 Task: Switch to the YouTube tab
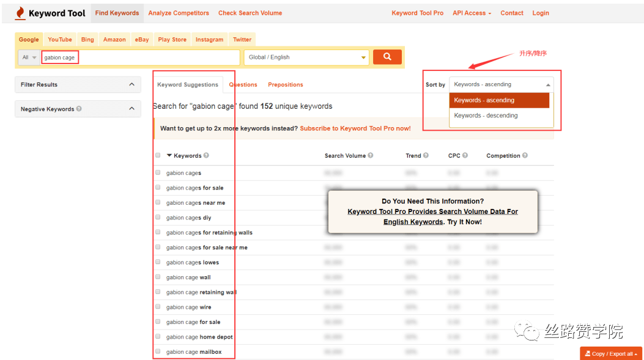click(x=60, y=39)
